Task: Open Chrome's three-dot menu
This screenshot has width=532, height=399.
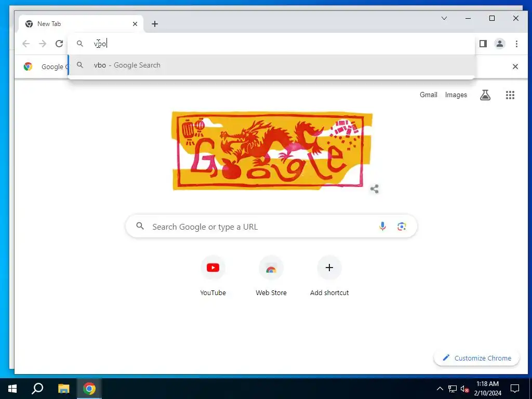Action: tap(516, 44)
